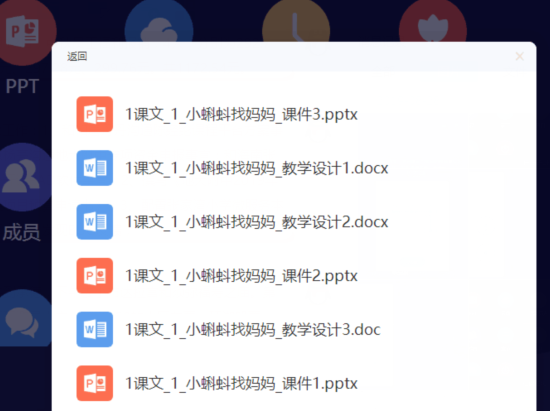Click 返回 to go back

point(77,56)
